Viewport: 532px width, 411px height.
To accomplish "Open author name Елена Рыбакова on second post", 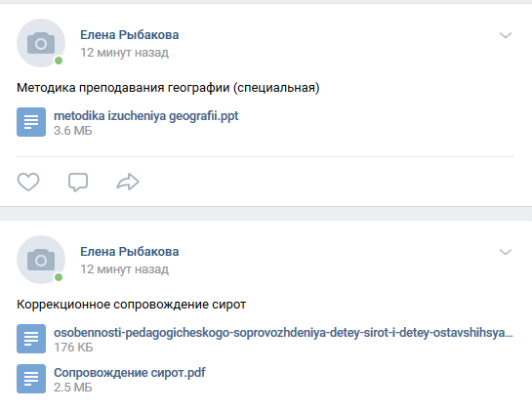I will pyautogui.click(x=129, y=252).
